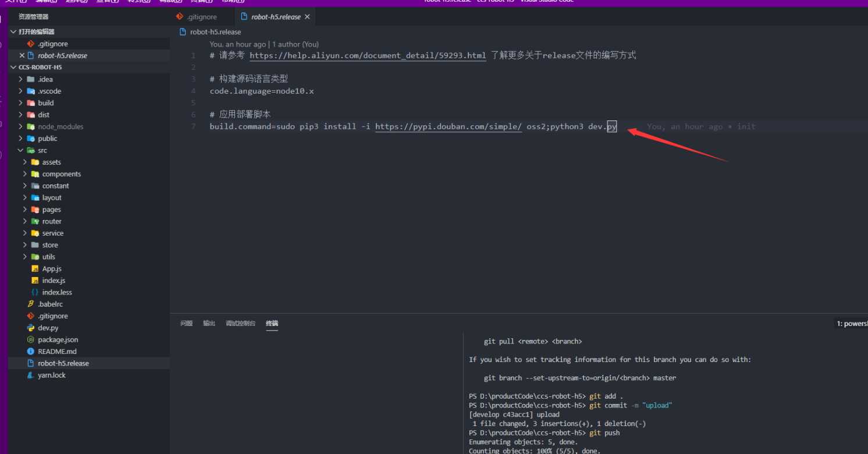Expand the build folder chevron
This screenshot has height=454, width=868.
(21, 103)
